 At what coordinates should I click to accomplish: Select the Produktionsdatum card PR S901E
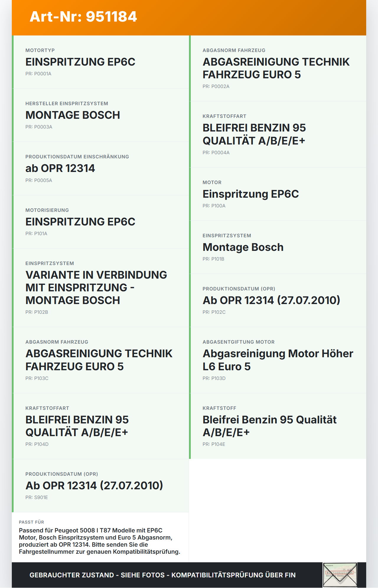coord(100,485)
